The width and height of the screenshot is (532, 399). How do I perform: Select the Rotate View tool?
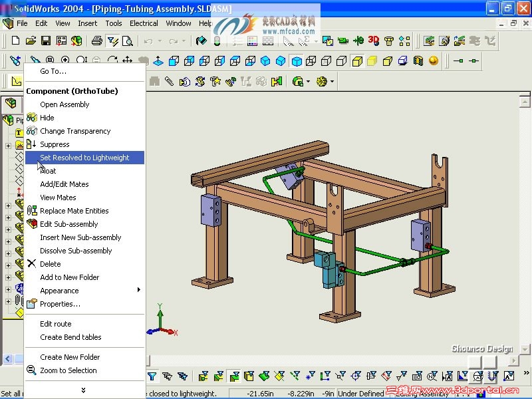[112, 61]
